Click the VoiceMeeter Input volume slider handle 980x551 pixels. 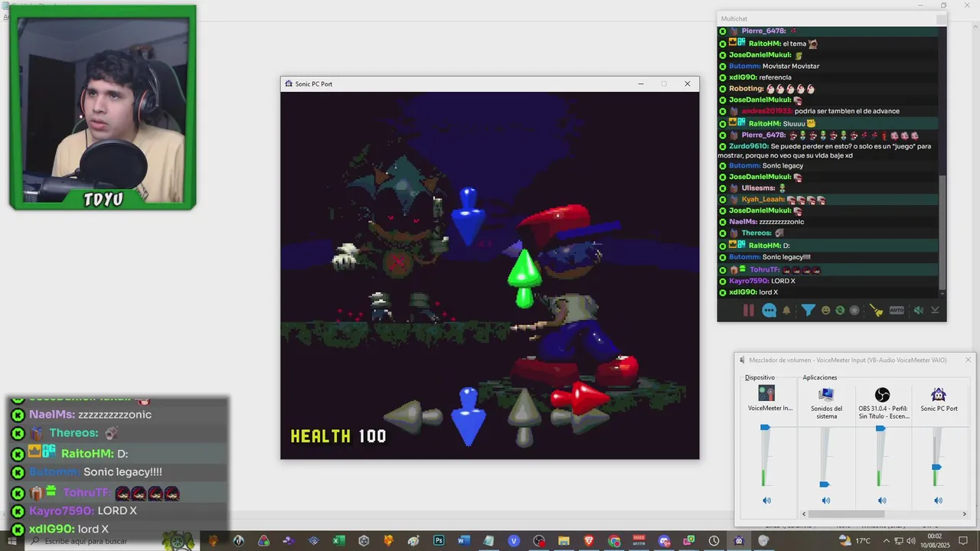point(765,428)
